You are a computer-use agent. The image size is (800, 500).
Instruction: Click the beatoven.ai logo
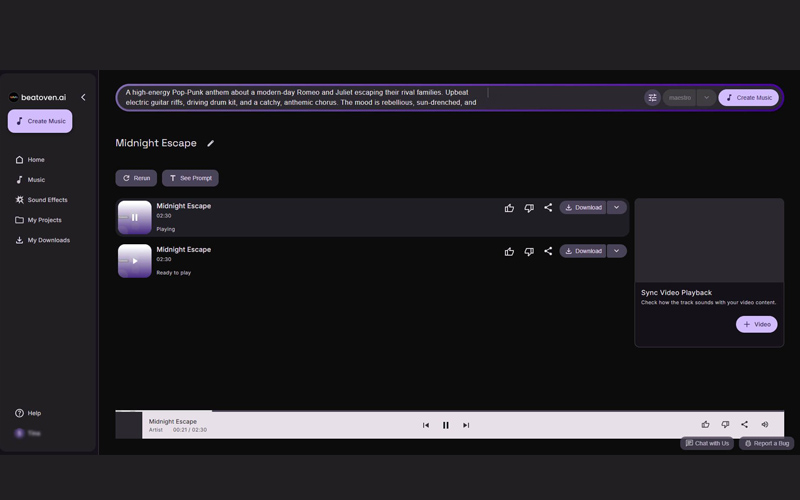click(x=38, y=97)
